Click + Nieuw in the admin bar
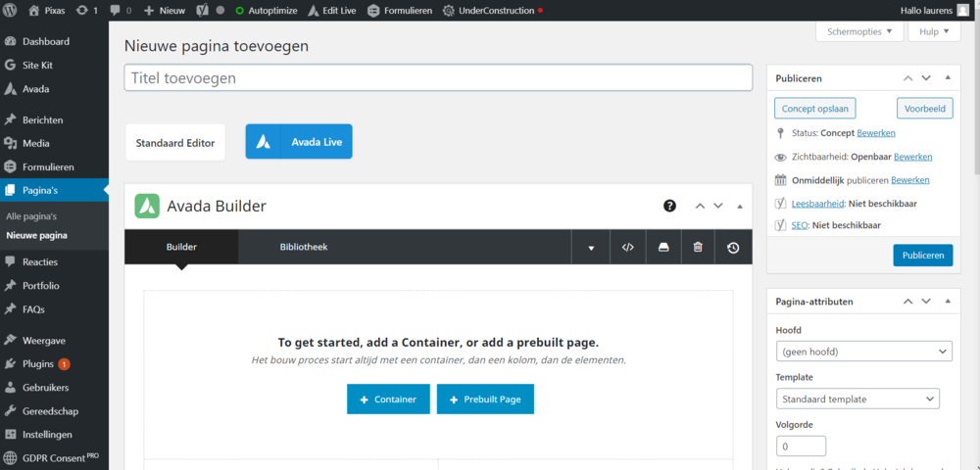This screenshot has width=980, height=470. [165, 11]
